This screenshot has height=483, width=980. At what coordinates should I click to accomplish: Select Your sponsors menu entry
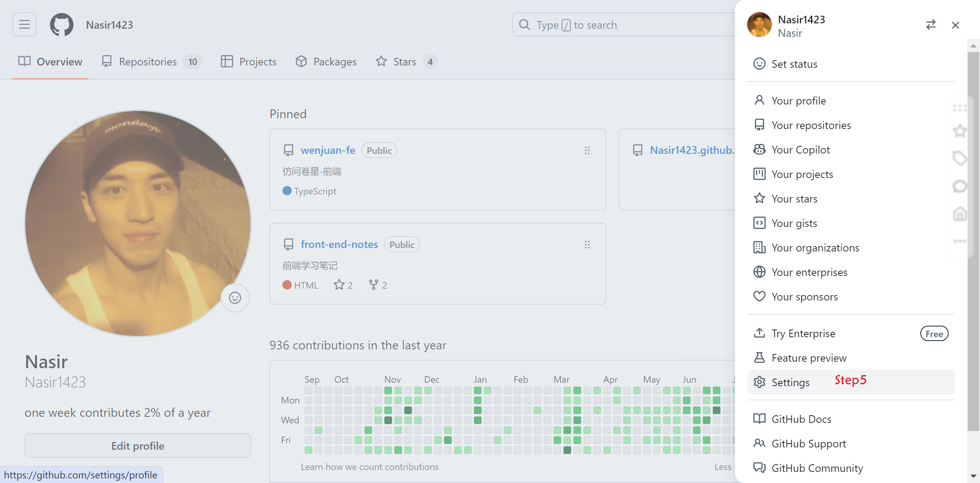[x=851, y=296]
